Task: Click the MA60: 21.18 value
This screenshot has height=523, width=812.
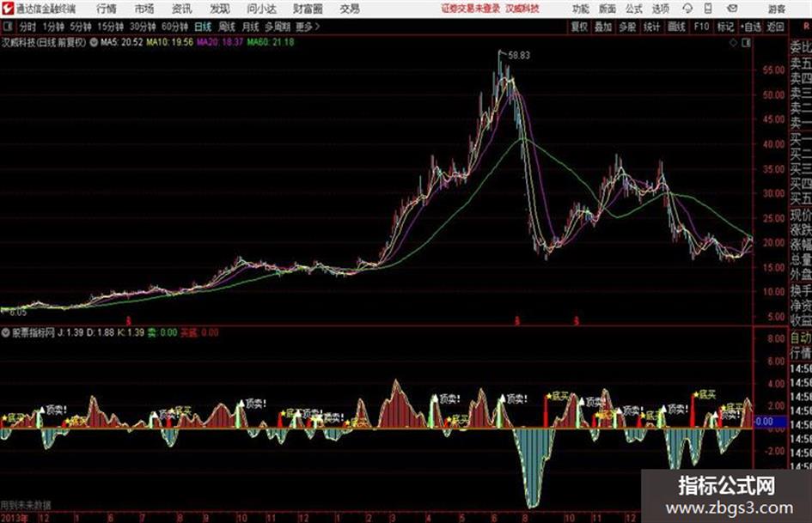Action: coord(271,42)
